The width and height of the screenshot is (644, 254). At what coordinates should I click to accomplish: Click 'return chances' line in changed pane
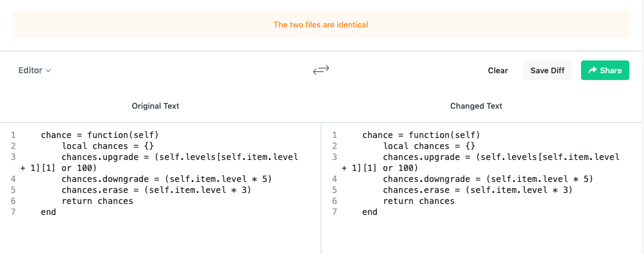click(419, 201)
